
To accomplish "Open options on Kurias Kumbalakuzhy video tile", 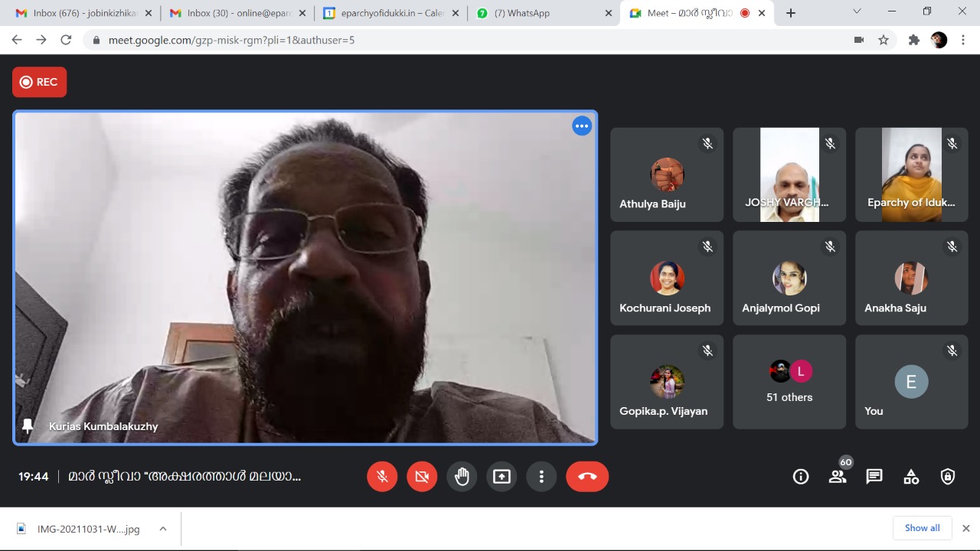I will [582, 126].
